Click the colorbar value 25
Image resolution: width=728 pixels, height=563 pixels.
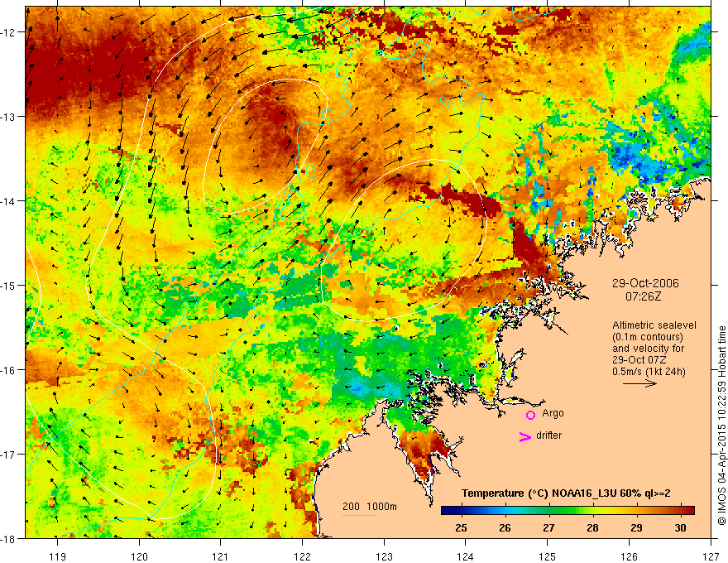coord(461,527)
